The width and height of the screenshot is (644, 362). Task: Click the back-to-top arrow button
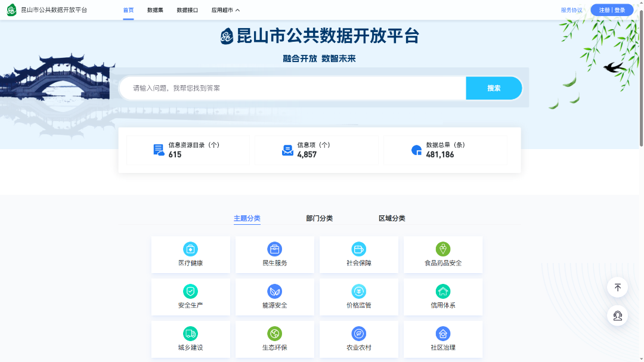(x=617, y=287)
